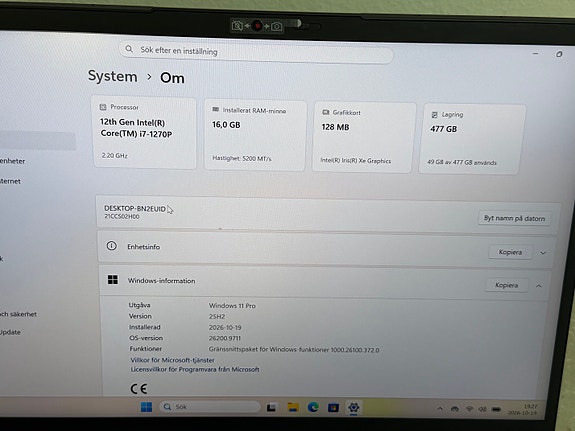The width and height of the screenshot is (575, 431).
Task: Open the cloud sync tray icon
Action: pos(455,409)
